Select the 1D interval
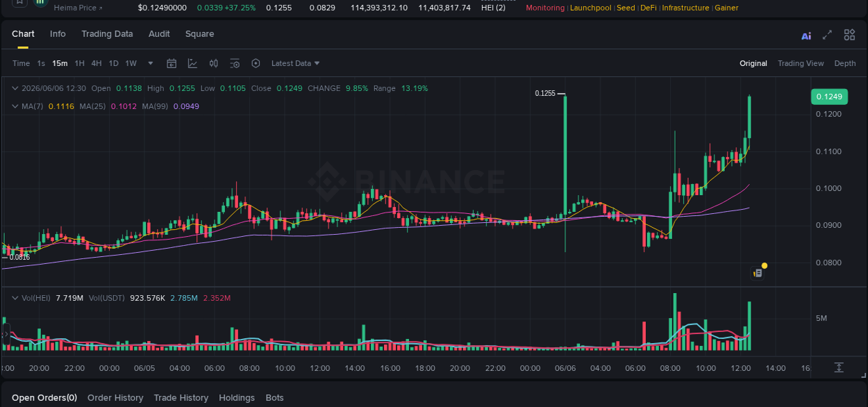The width and height of the screenshot is (868, 407). [113, 63]
